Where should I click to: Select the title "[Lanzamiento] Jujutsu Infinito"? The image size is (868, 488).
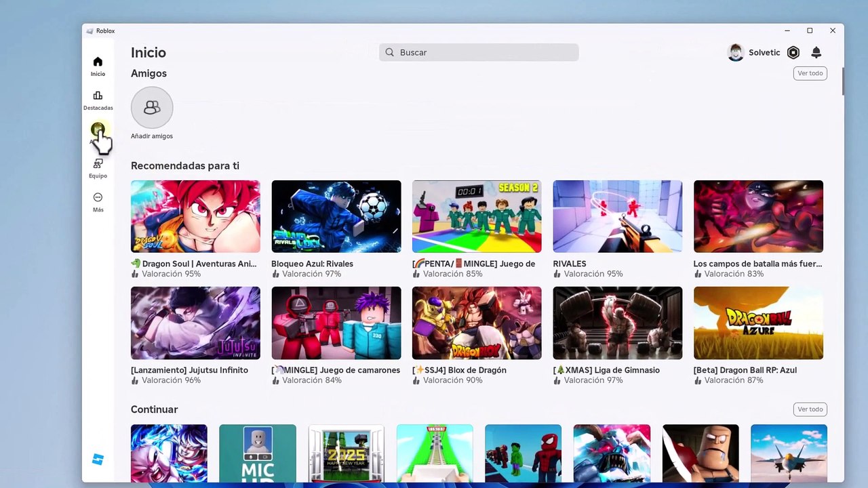pos(189,370)
